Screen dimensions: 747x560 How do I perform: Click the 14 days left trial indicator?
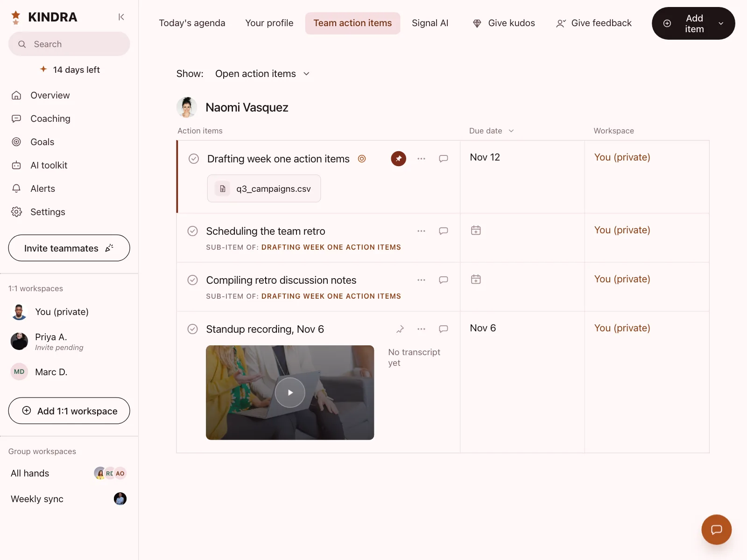(70, 70)
